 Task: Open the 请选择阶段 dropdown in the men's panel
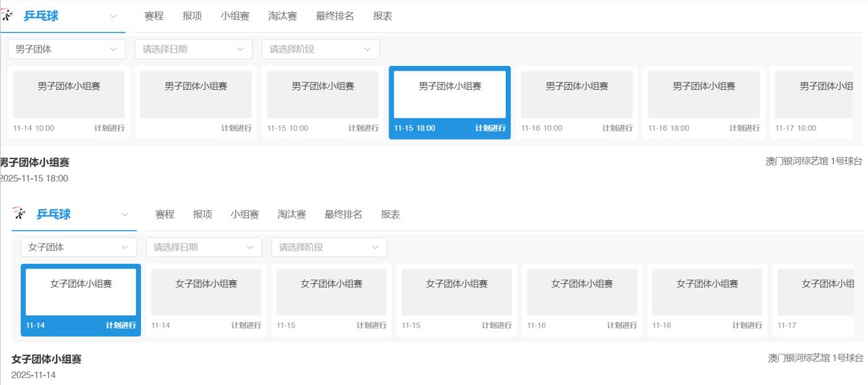coord(321,49)
